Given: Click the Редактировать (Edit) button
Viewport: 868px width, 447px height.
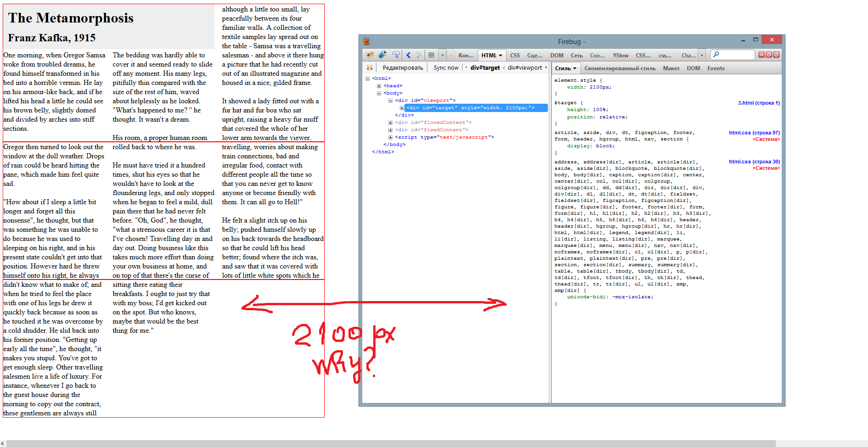Looking at the screenshot, I should coord(403,68).
